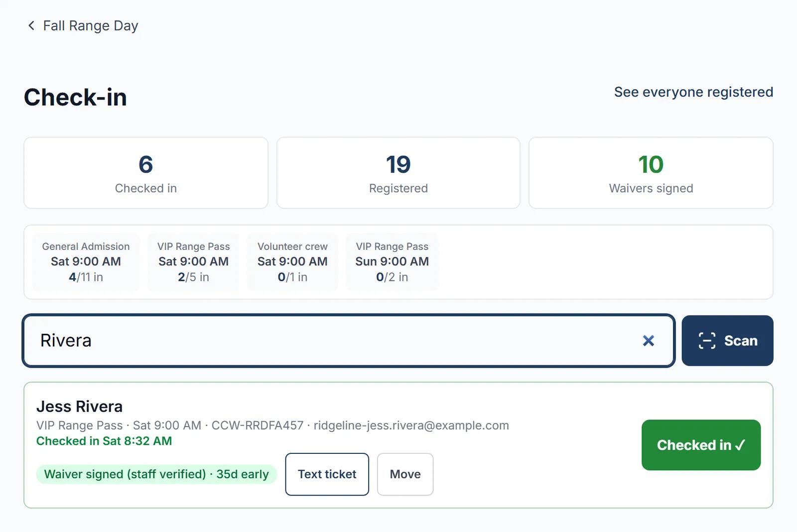This screenshot has width=797, height=532.
Task: Click the Text ticket button
Action: 327,474
